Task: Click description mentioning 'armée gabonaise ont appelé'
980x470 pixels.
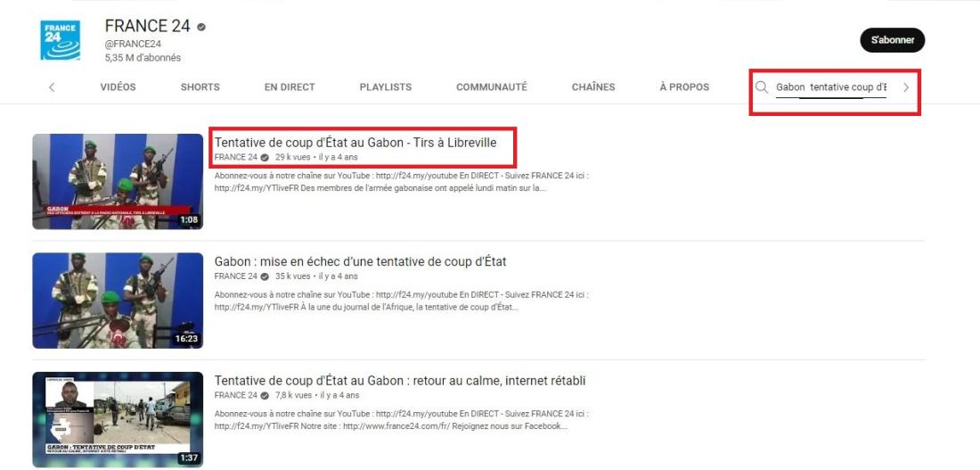Action: tap(401, 182)
